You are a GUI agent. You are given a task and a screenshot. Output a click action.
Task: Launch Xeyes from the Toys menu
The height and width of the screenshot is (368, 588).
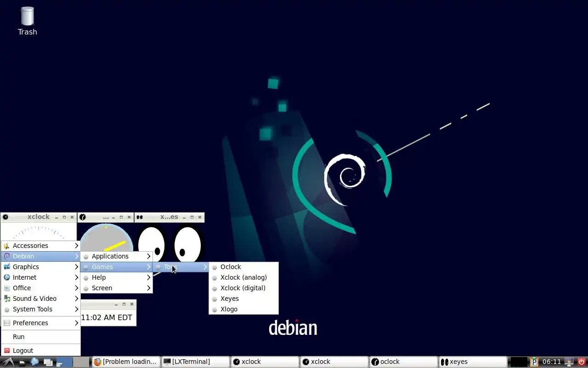click(x=243, y=299)
